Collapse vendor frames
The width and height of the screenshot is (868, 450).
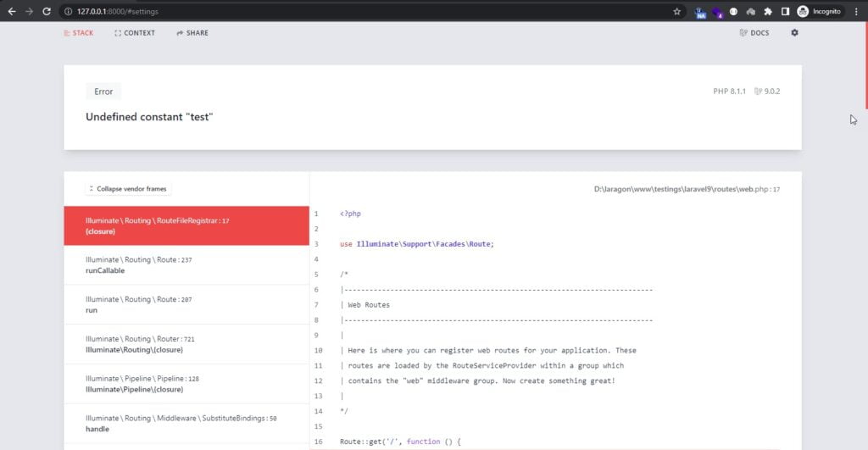128,189
